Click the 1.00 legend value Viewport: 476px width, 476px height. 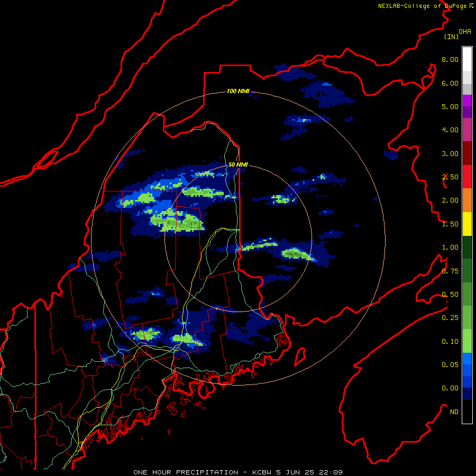(x=450, y=248)
